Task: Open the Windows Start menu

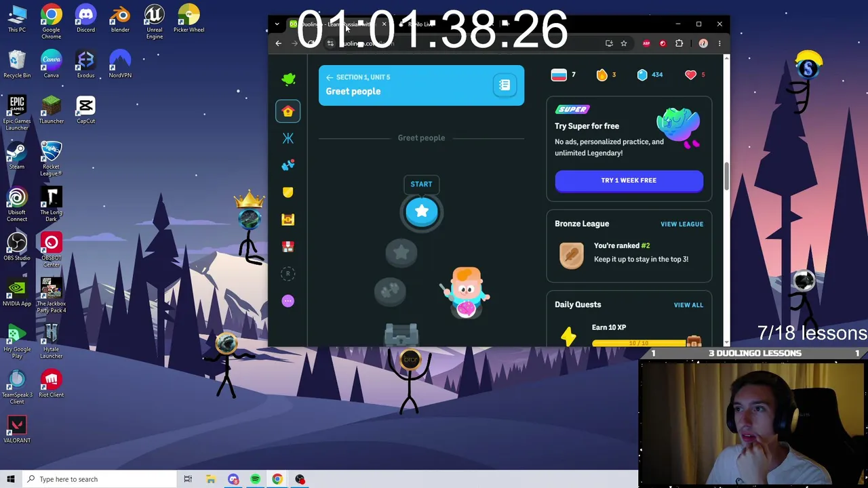Action: click(x=11, y=479)
